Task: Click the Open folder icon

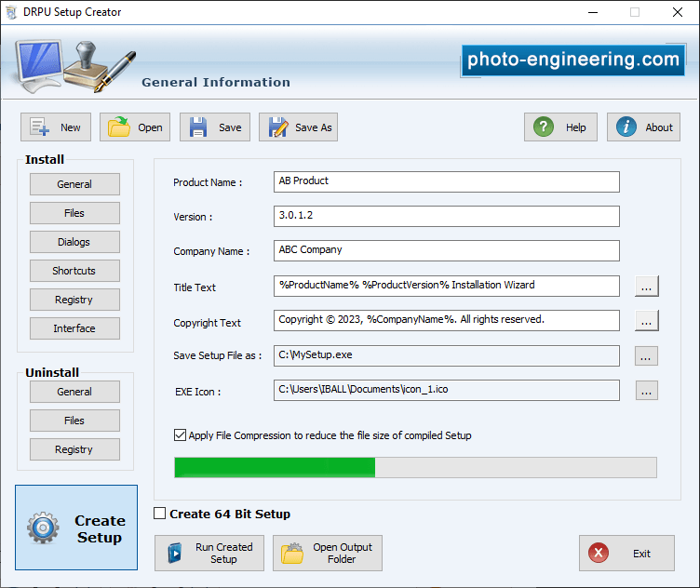Action: (119, 127)
